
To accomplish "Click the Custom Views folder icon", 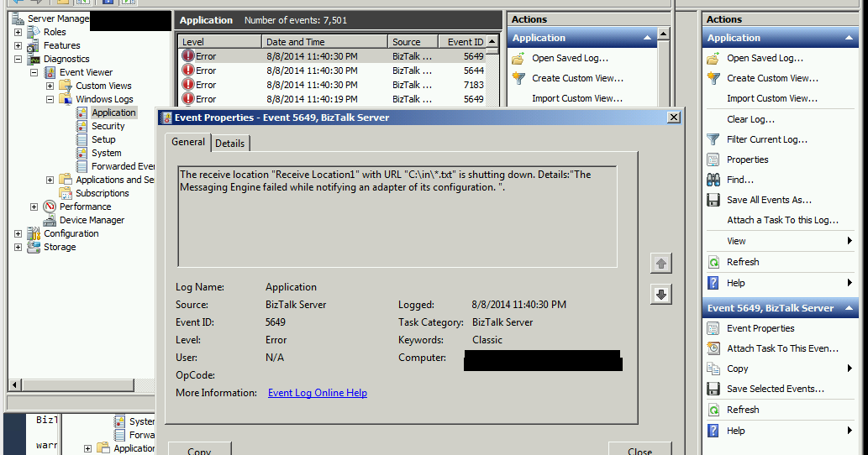I will [x=66, y=86].
